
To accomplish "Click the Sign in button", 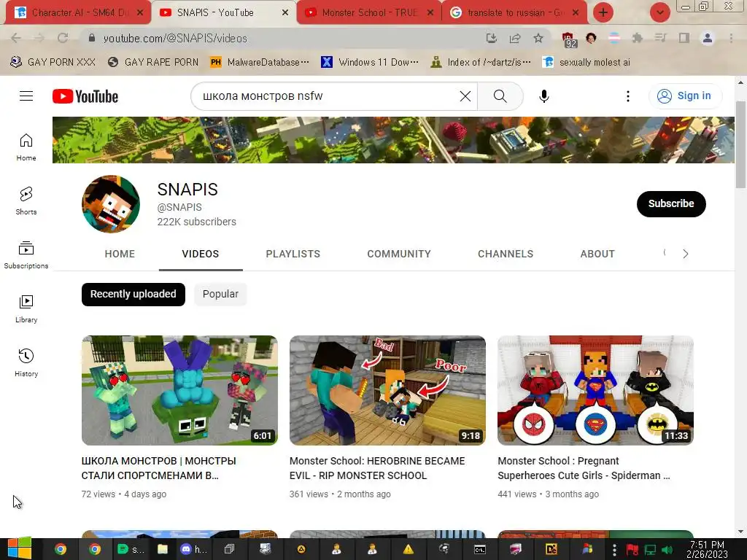I will 685,96.
